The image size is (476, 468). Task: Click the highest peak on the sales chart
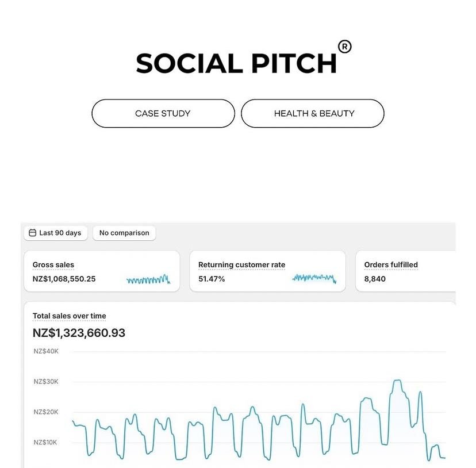click(x=397, y=381)
